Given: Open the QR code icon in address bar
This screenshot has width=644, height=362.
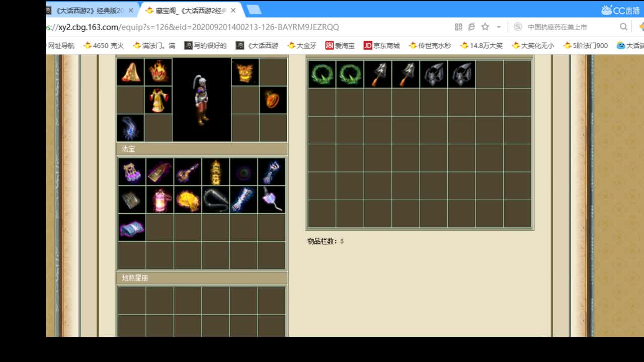Looking at the screenshot, I should (458, 27).
